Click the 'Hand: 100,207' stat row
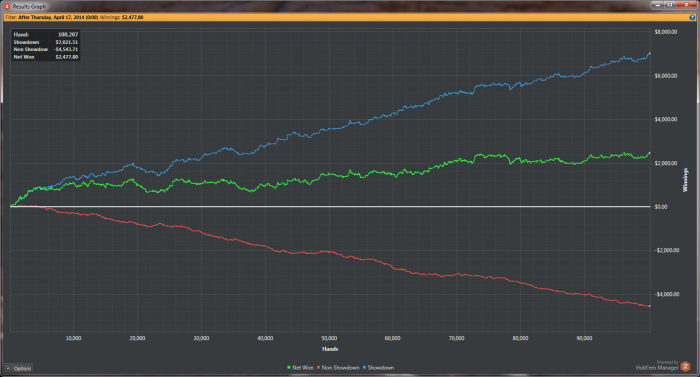 click(46, 34)
